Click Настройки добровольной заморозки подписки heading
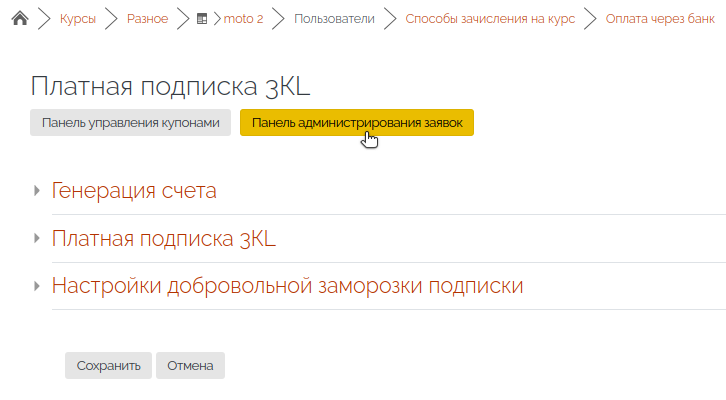The height and width of the screenshot is (400, 726). click(287, 286)
